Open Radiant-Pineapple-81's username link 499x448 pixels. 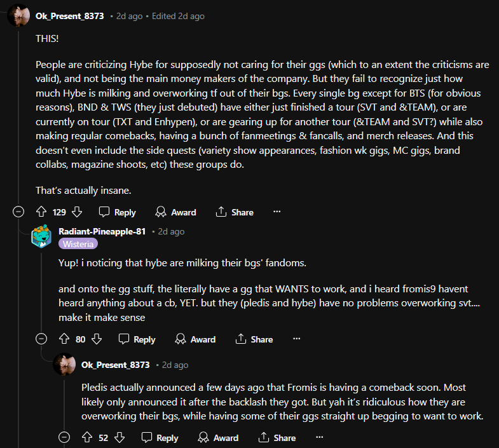[x=102, y=231]
